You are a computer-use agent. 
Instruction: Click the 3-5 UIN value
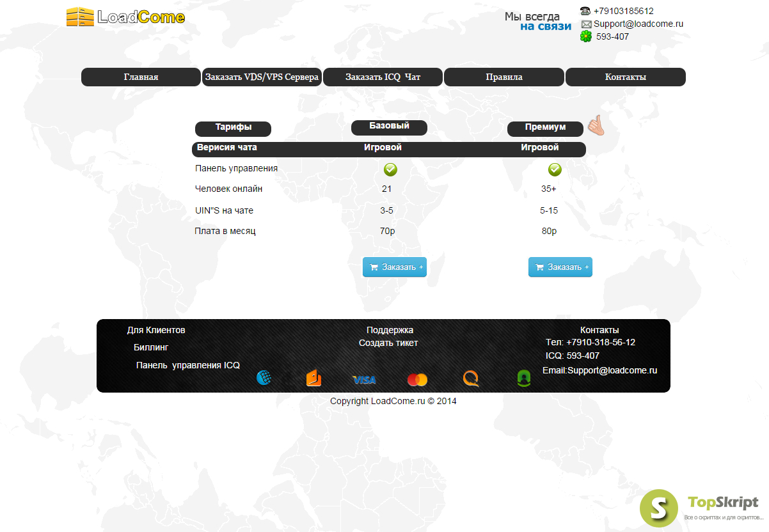[386, 210]
